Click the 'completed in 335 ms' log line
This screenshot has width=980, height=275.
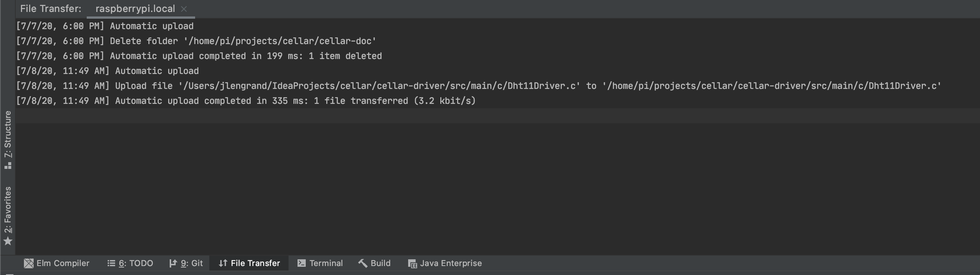click(246, 101)
